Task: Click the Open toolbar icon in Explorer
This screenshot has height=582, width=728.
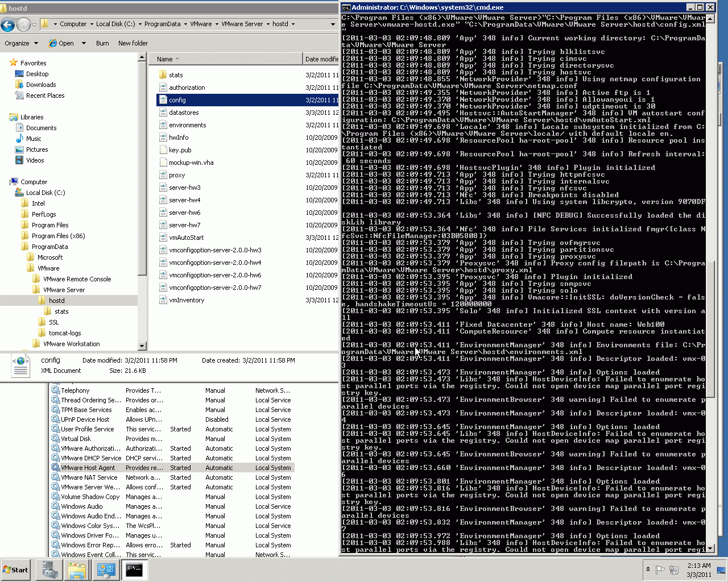Action: (x=53, y=43)
